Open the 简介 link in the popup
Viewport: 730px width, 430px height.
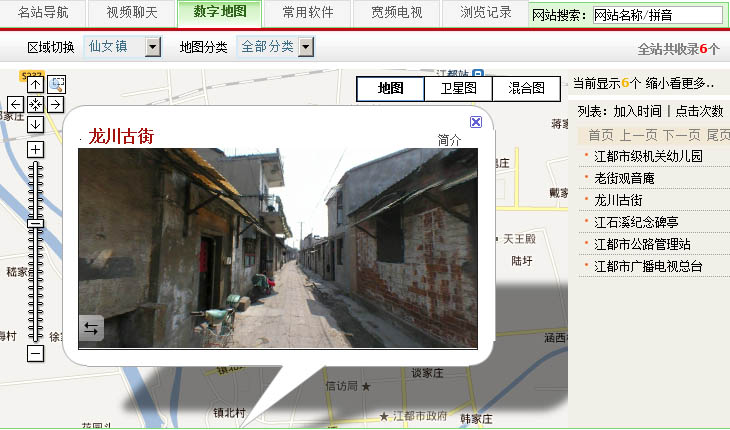click(449, 140)
